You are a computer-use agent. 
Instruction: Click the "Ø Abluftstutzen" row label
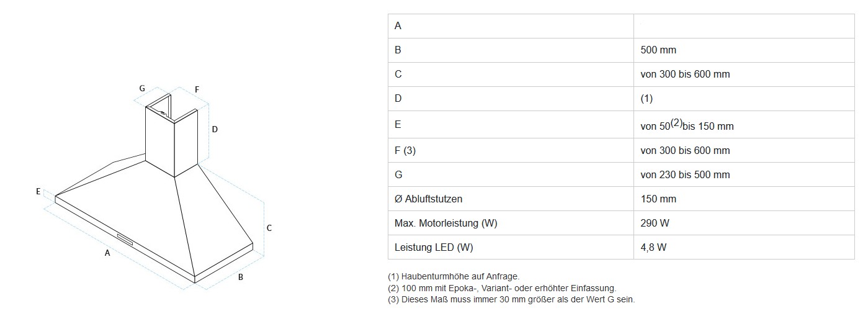pyautogui.click(x=428, y=199)
